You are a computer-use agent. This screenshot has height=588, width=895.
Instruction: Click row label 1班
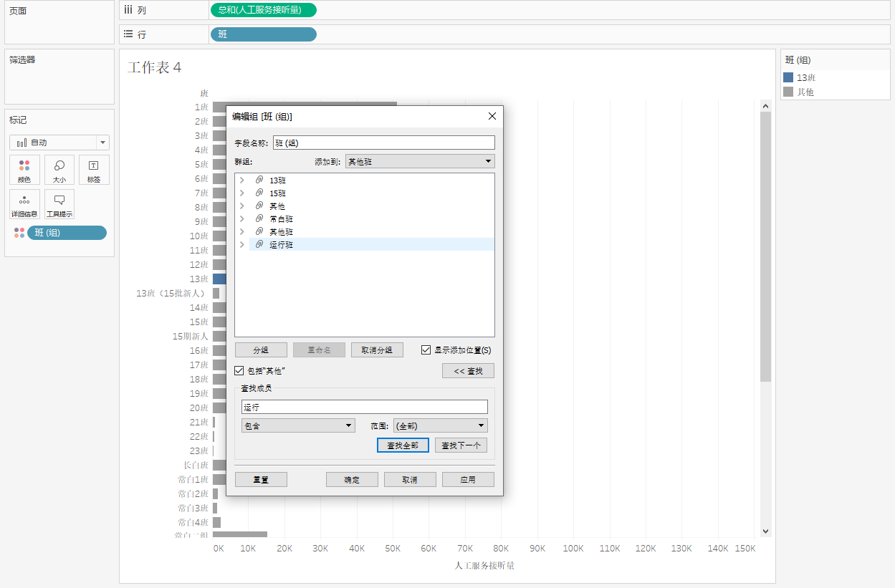[x=201, y=107]
